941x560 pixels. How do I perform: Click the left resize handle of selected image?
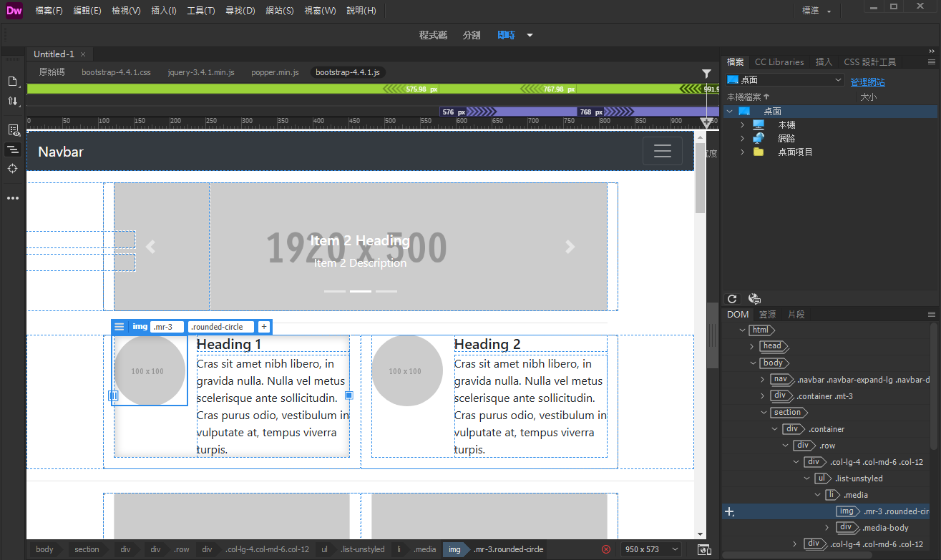pyautogui.click(x=113, y=396)
